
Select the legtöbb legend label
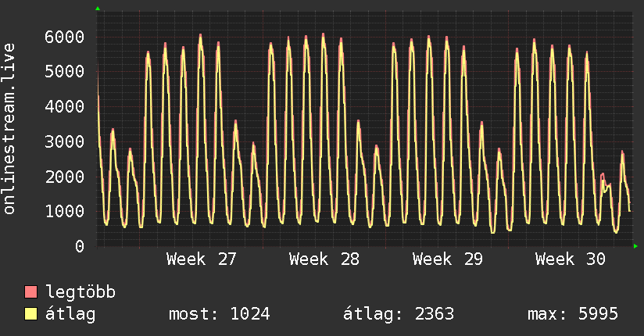(80, 292)
